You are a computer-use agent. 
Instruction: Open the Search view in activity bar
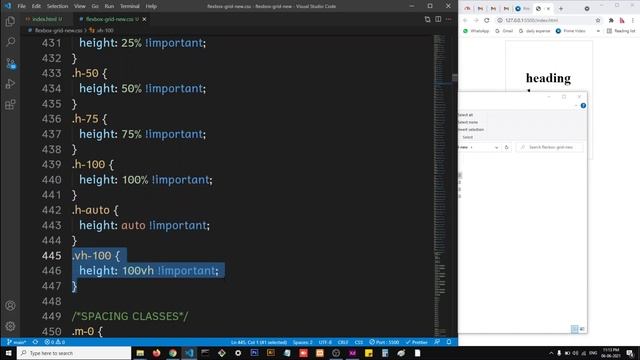(x=11, y=42)
